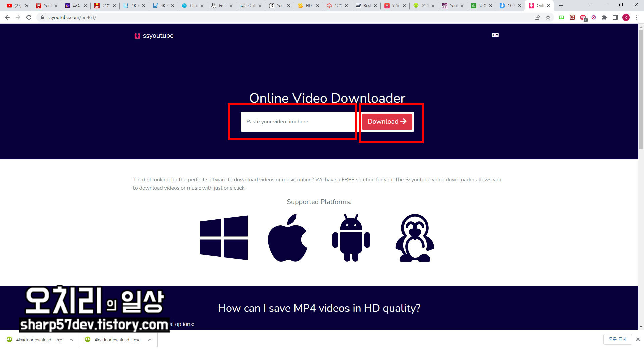Reload the current page

coord(29,17)
